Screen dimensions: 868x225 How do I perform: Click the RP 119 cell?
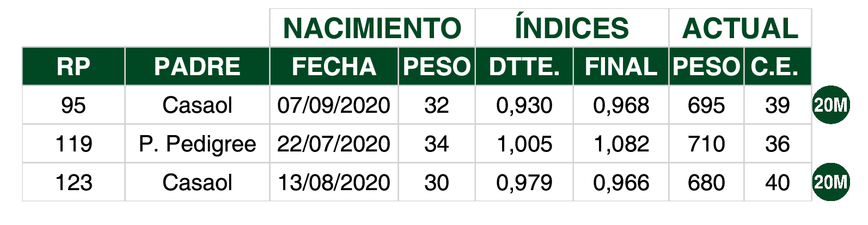tap(74, 144)
